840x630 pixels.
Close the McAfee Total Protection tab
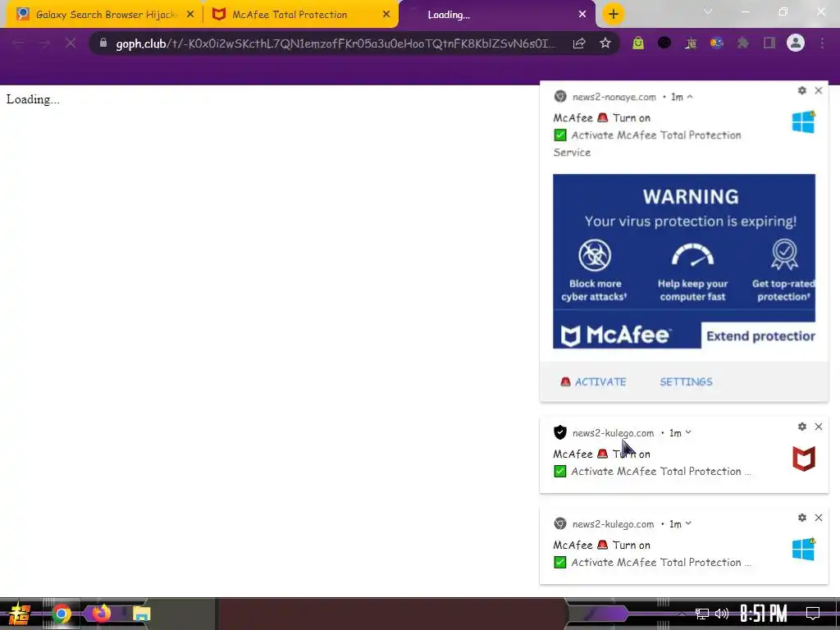coord(386,15)
